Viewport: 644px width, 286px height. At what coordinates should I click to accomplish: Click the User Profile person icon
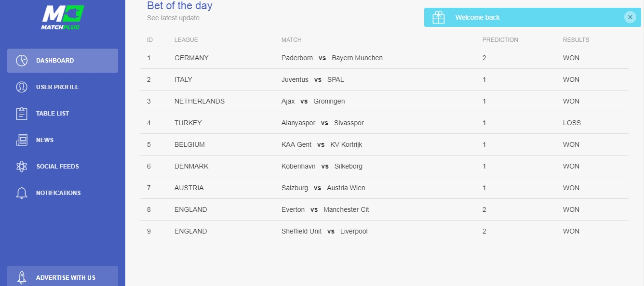pos(22,87)
